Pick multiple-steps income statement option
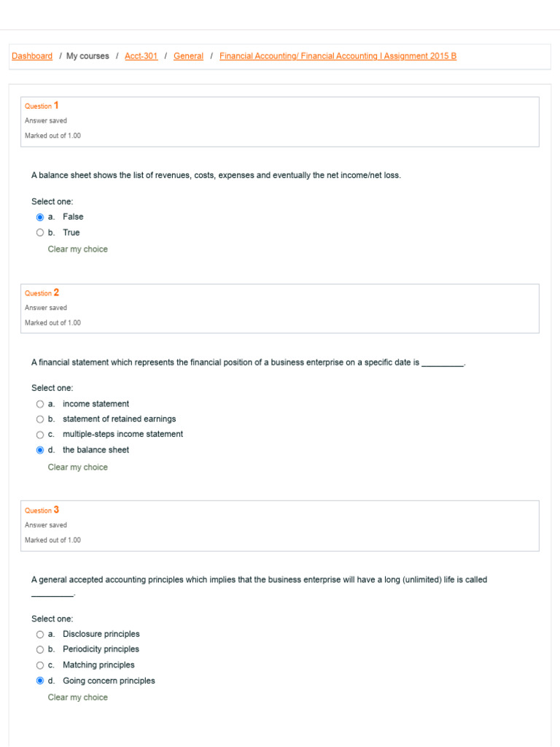560x747 pixels. click(40, 435)
